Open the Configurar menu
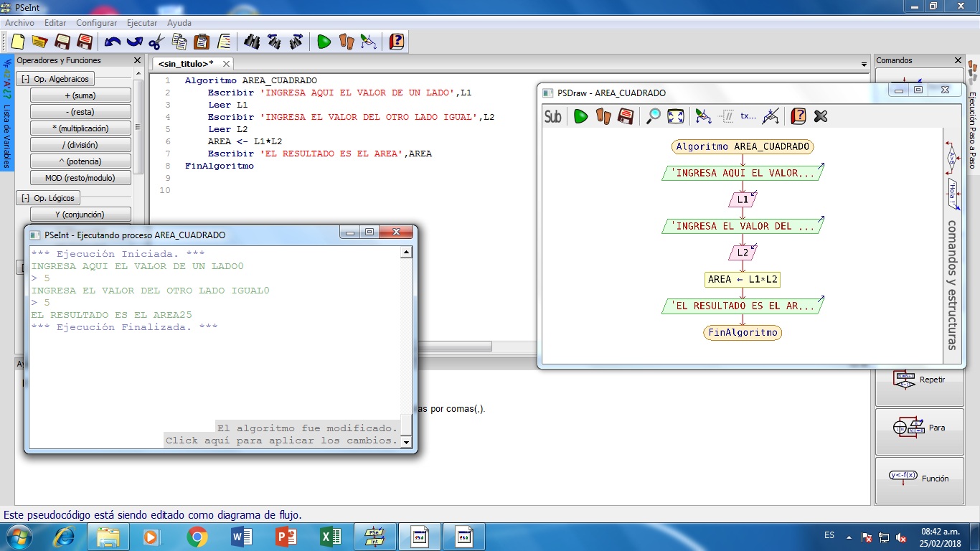 [x=96, y=22]
